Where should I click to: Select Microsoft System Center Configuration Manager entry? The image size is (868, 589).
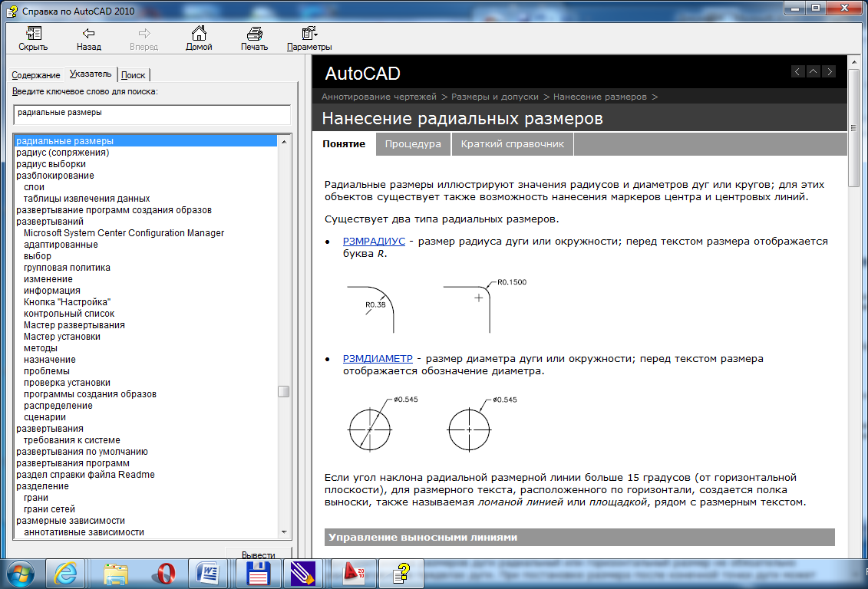(x=124, y=233)
